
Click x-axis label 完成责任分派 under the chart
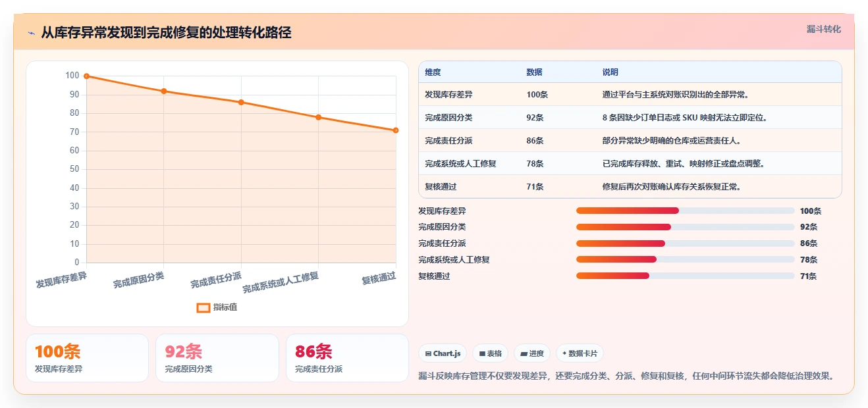216,280
